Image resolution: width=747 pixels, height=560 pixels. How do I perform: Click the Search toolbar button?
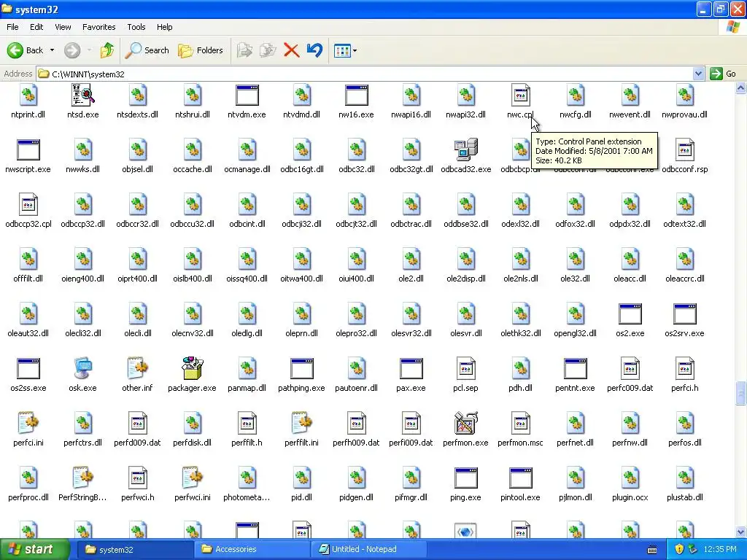pyautogui.click(x=147, y=50)
